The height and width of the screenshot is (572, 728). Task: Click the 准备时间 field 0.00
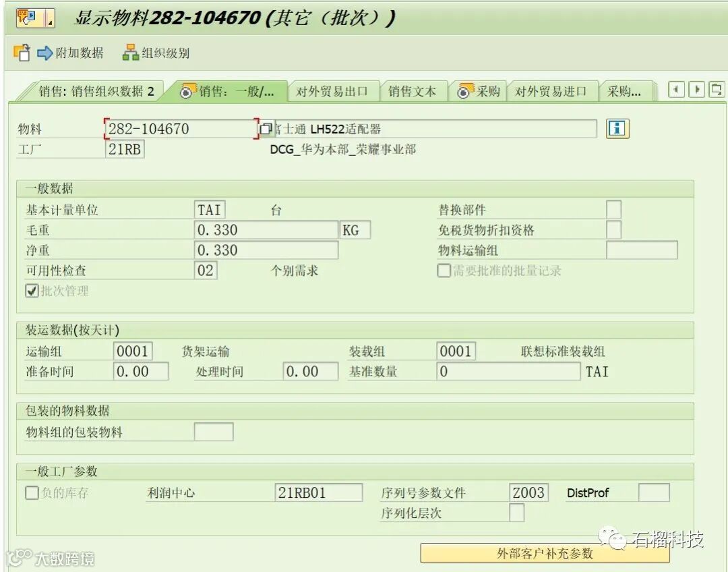[x=141, y=371]
